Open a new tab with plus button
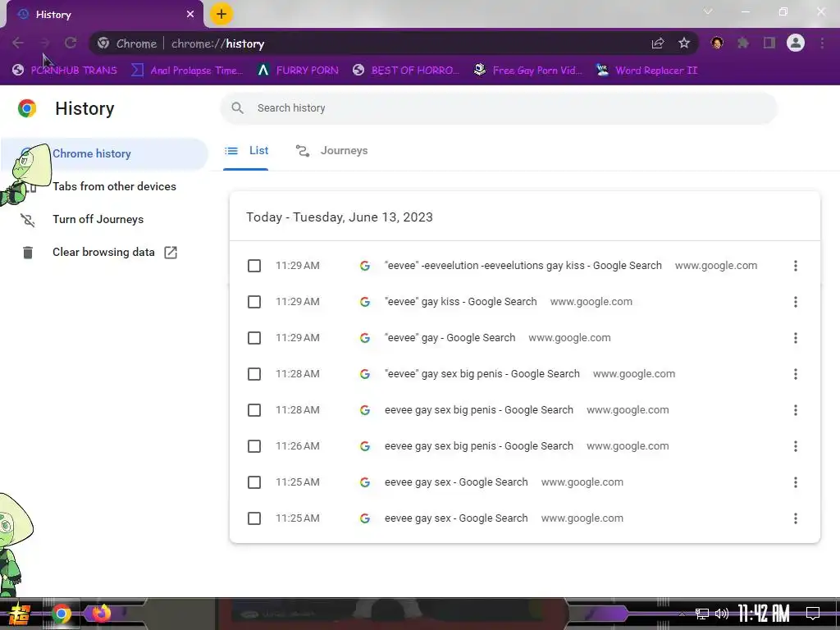This screenshot has height=630, width=840. (x=221, y=14)
